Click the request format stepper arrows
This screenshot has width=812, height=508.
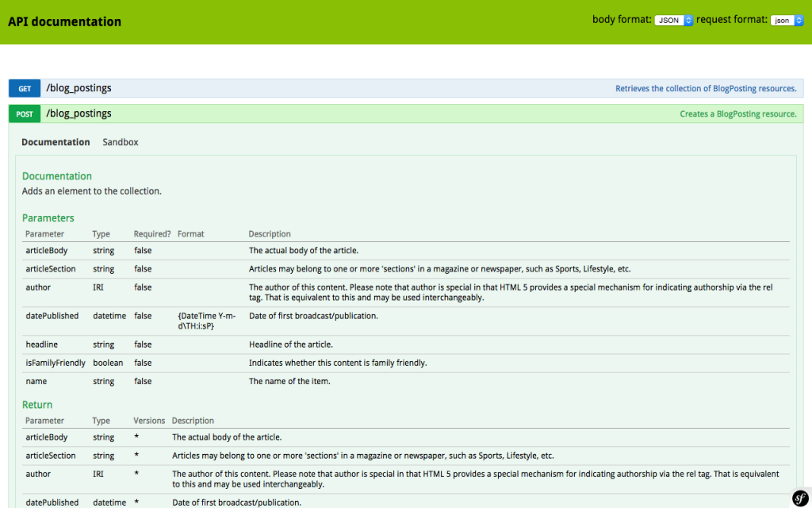pyautogui.click(x=797, y=20)
